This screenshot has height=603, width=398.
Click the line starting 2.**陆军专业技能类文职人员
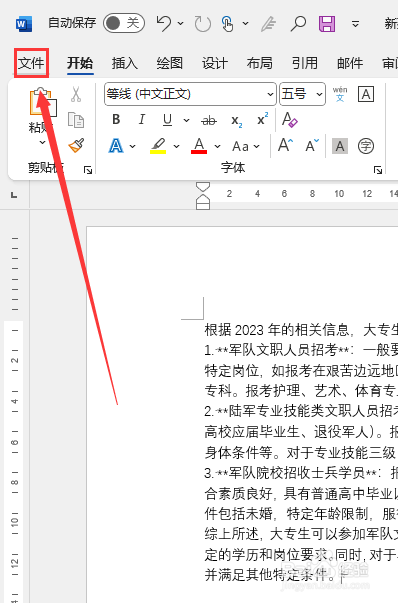tap(301, 411)
